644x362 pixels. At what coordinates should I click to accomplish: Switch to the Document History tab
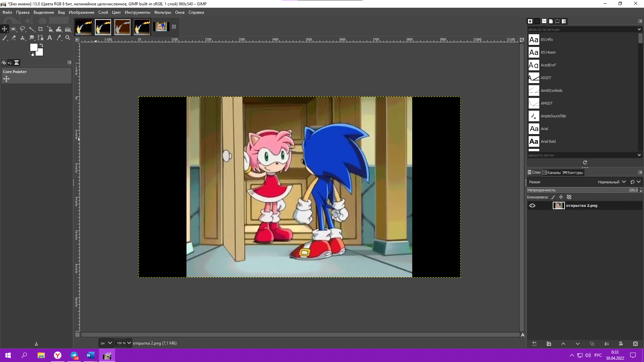551,21
